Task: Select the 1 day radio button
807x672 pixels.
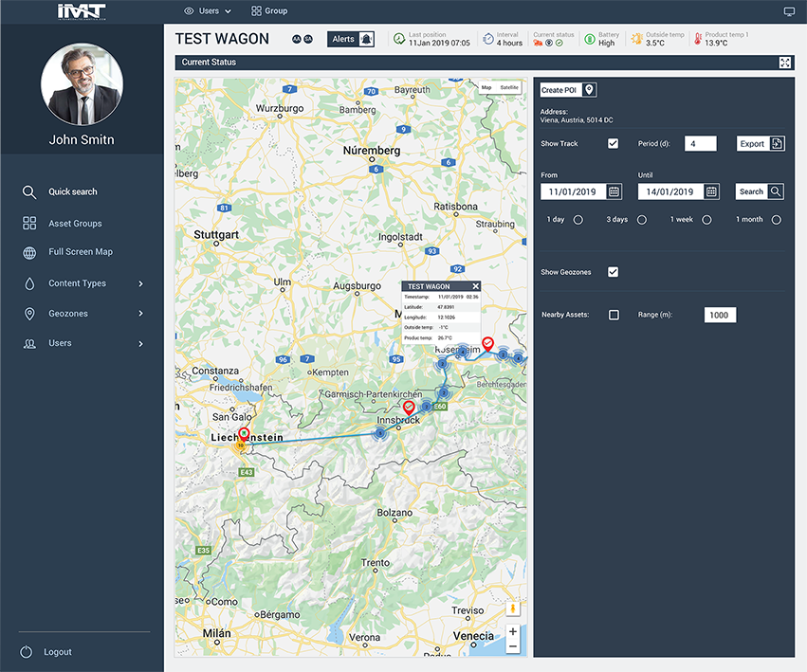Action: (578, 220)
